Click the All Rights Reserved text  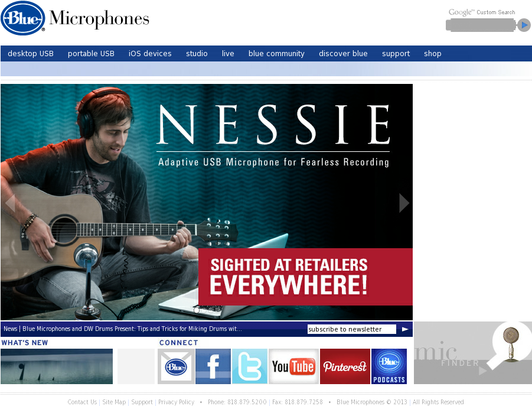(438, 402)
